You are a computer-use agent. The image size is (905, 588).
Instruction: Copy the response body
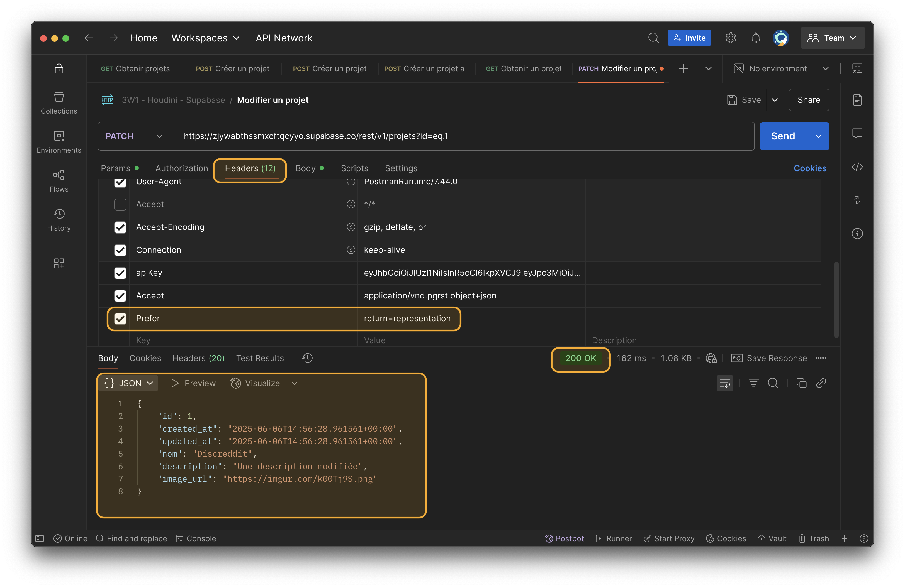pyautogui.click(x=801, y=383)
